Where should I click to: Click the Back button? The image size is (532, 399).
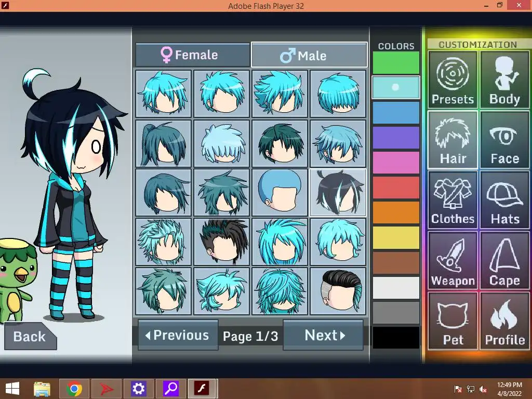(30, 336)
